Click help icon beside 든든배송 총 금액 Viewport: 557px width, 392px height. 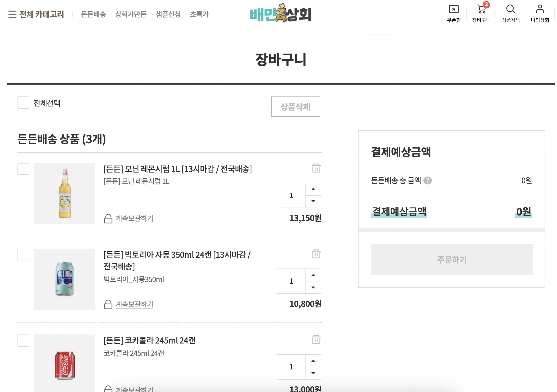pyautogui.click(x=428, y=180)
